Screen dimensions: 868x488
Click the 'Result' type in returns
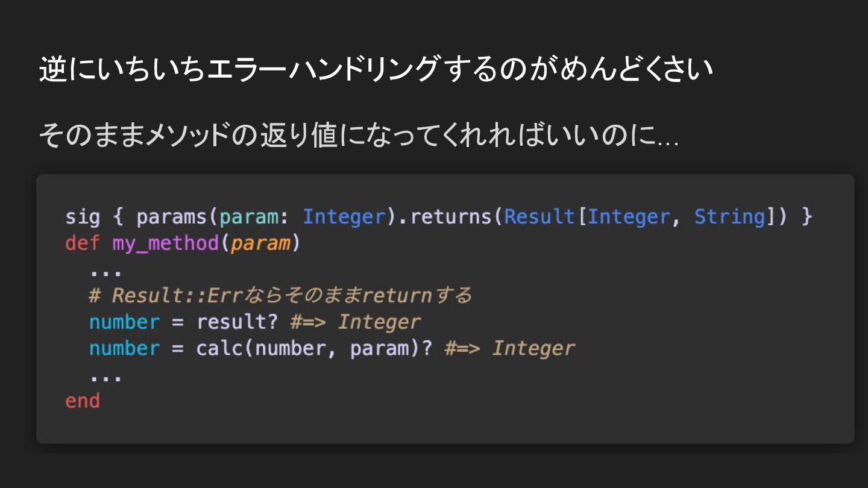tap(539, 216)
